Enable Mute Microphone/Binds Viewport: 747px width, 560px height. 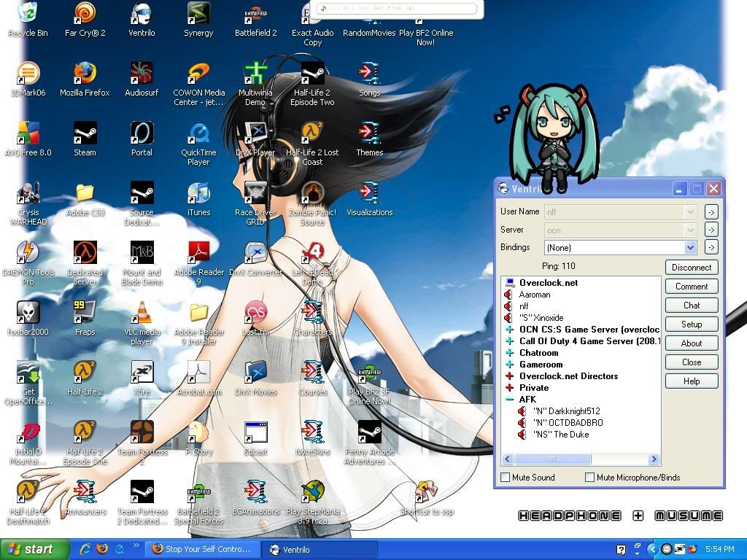[x=589, y=477]
